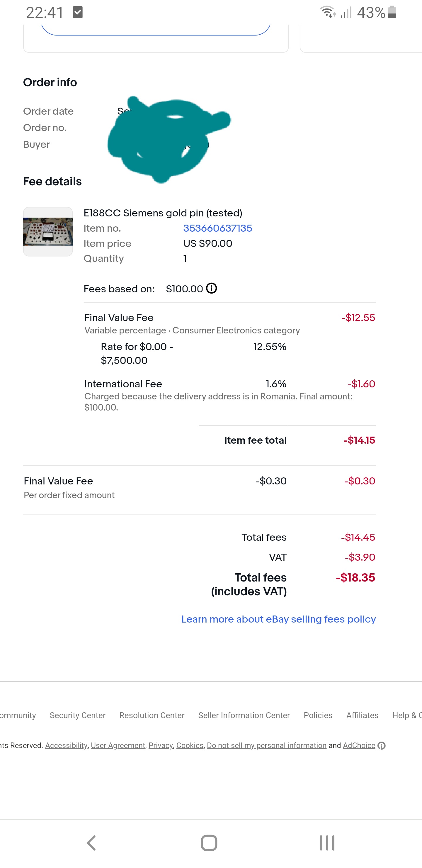Go to Seller Information Center
The height and width of the screenshot is (868, 422).
[x=244, y=715]
